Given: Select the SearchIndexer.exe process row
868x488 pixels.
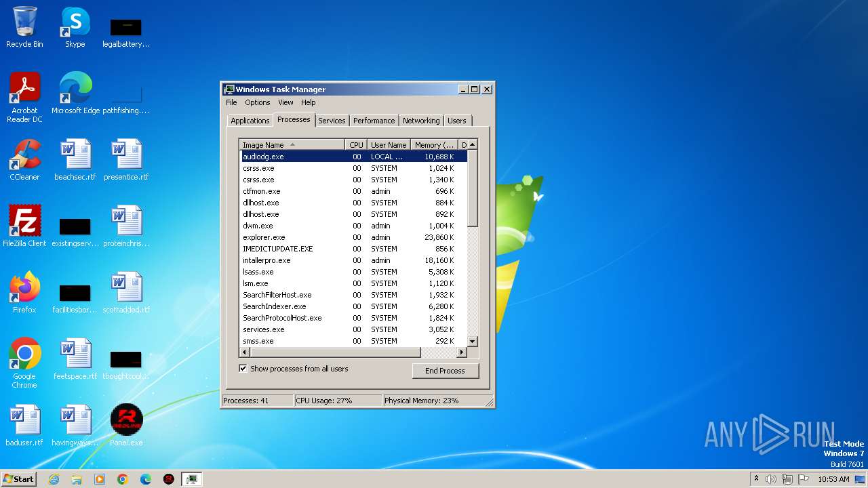Looking at the screenshot, I should (353, 306).
